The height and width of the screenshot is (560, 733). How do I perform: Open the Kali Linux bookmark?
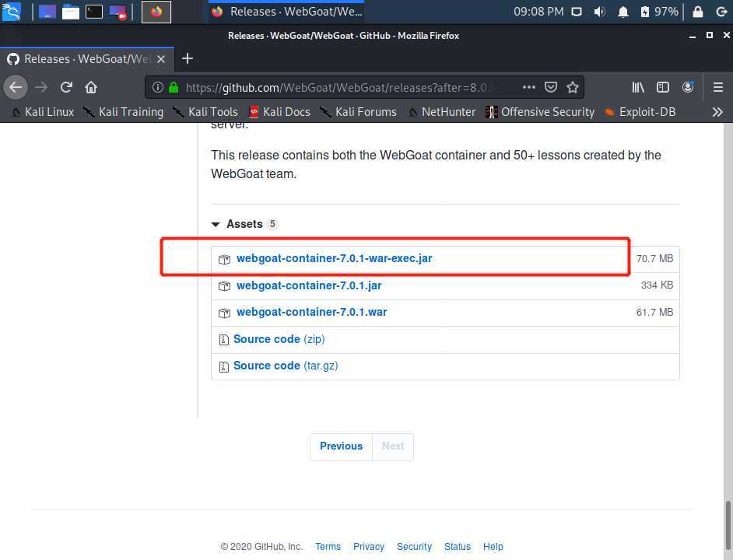click(x=43, y=112)
